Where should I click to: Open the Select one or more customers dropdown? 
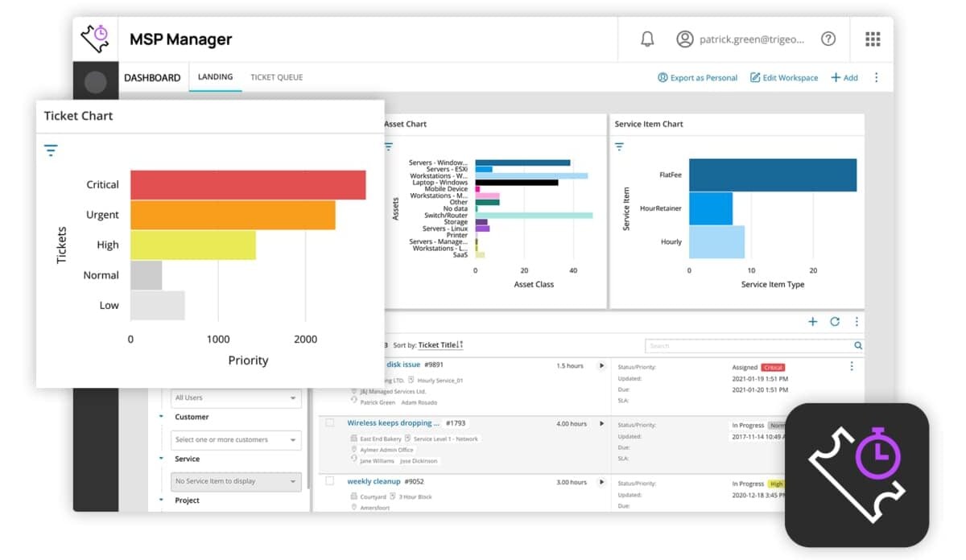pos(236,440)
